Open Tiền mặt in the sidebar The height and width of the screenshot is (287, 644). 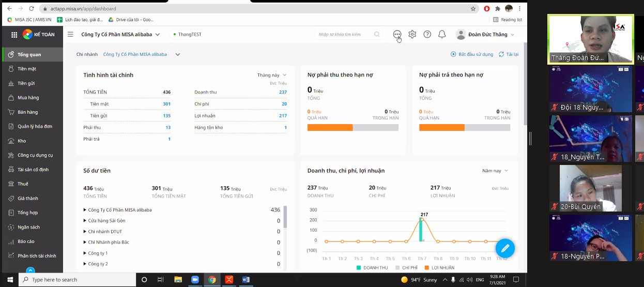click(27, 69)
